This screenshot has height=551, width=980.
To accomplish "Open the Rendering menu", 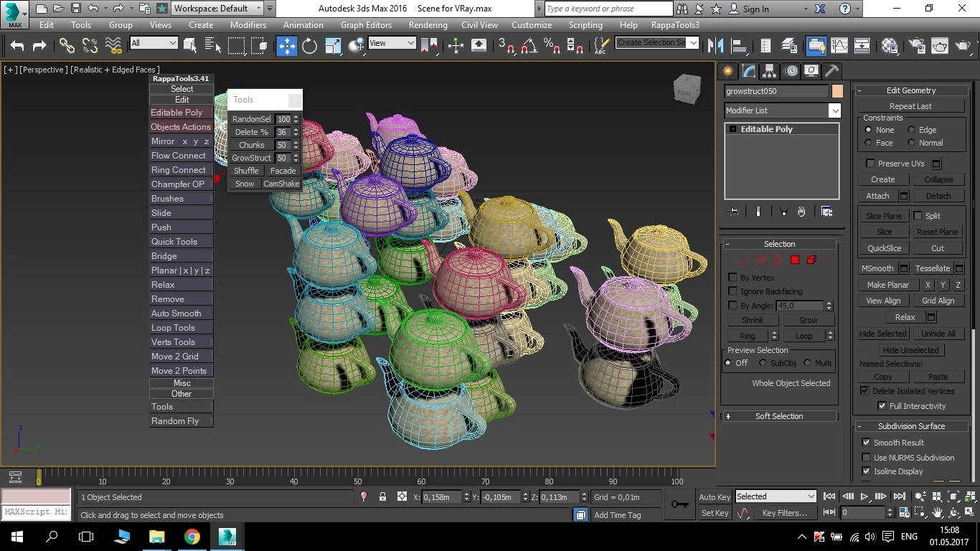I will (428, 24).
